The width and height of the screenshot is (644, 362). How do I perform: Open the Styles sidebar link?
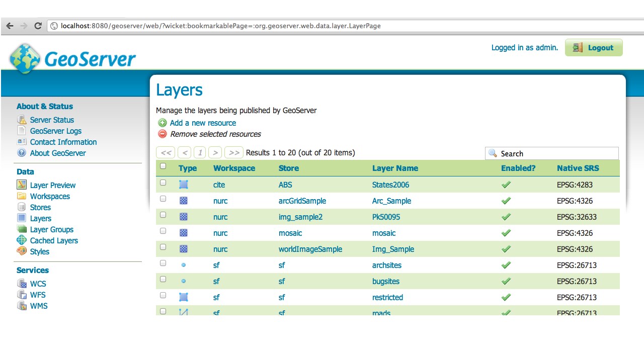point(40,251)
